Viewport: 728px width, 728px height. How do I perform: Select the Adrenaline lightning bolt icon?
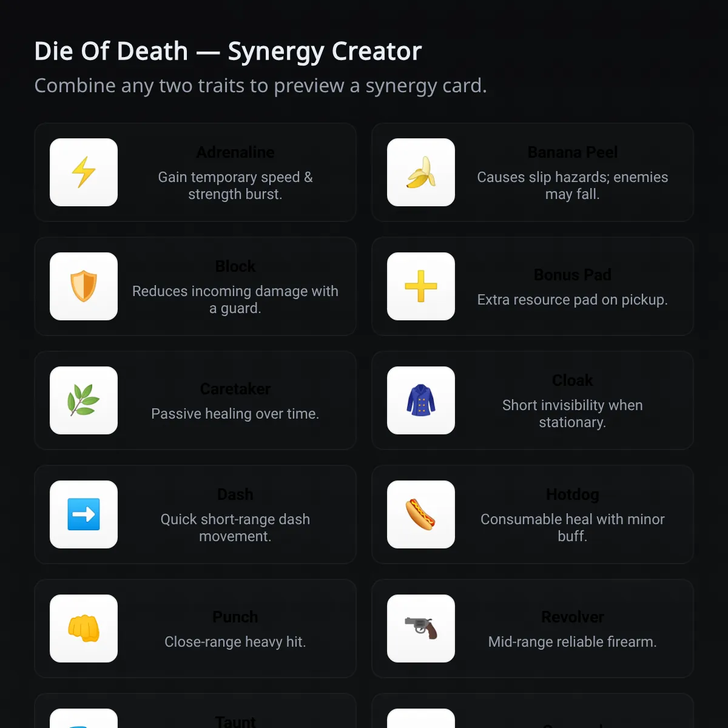[84, 172]
